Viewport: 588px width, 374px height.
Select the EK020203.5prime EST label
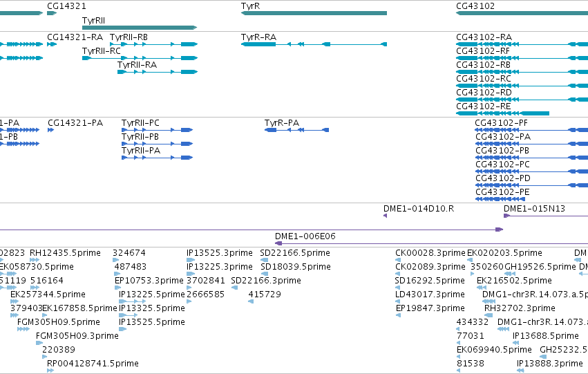point(504,253)
